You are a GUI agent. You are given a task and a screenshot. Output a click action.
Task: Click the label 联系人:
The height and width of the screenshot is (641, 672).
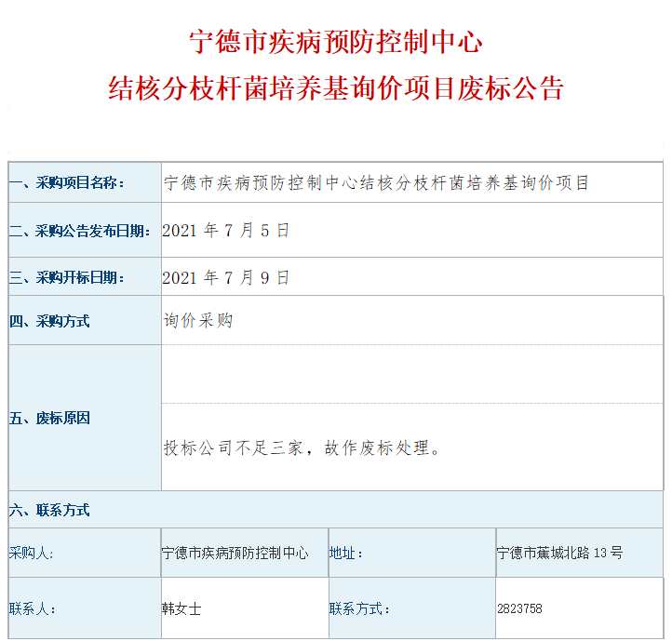coord(33,608)
